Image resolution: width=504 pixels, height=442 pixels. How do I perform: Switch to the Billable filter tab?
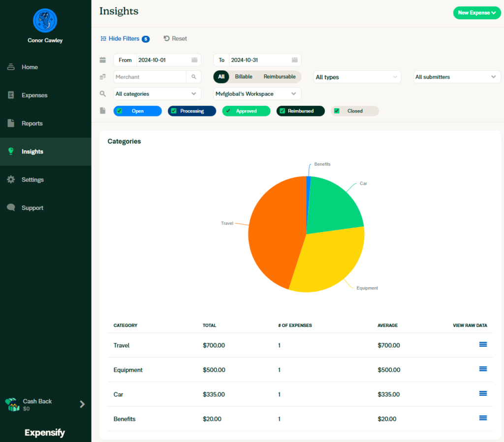244,77
